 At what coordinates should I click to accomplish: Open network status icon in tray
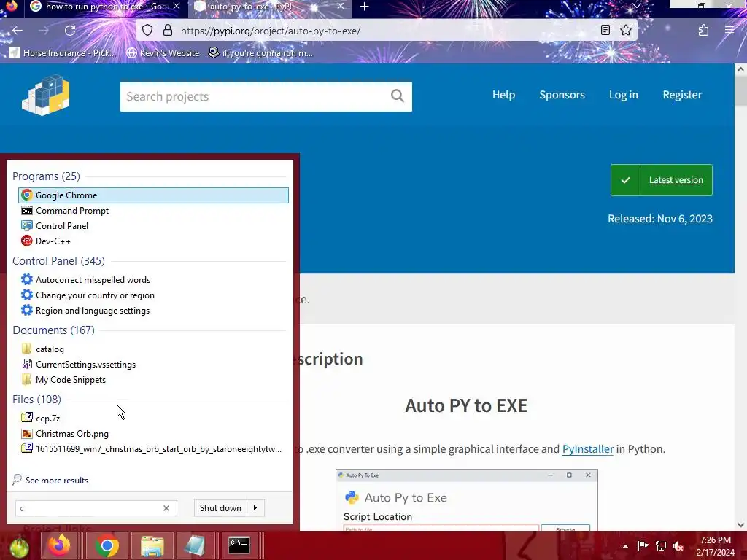pyautogui.click(x=661, y=545)
